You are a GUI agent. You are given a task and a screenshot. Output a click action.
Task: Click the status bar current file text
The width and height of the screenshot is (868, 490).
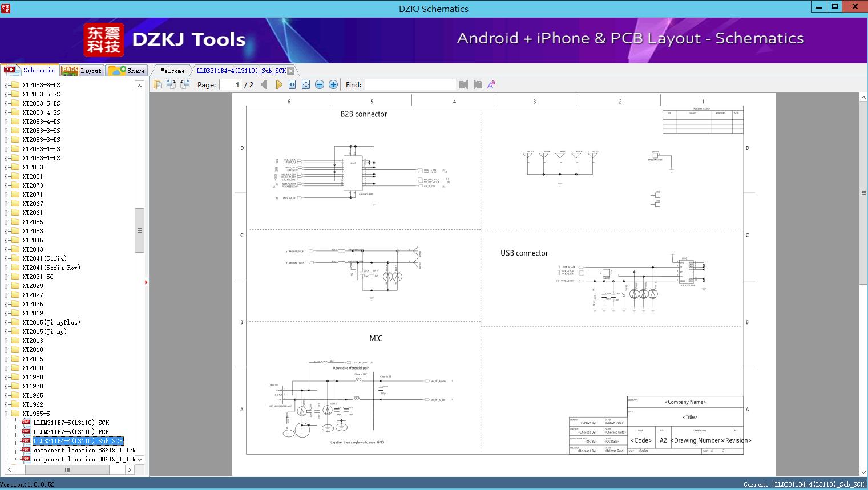click(x=805, y=484)
